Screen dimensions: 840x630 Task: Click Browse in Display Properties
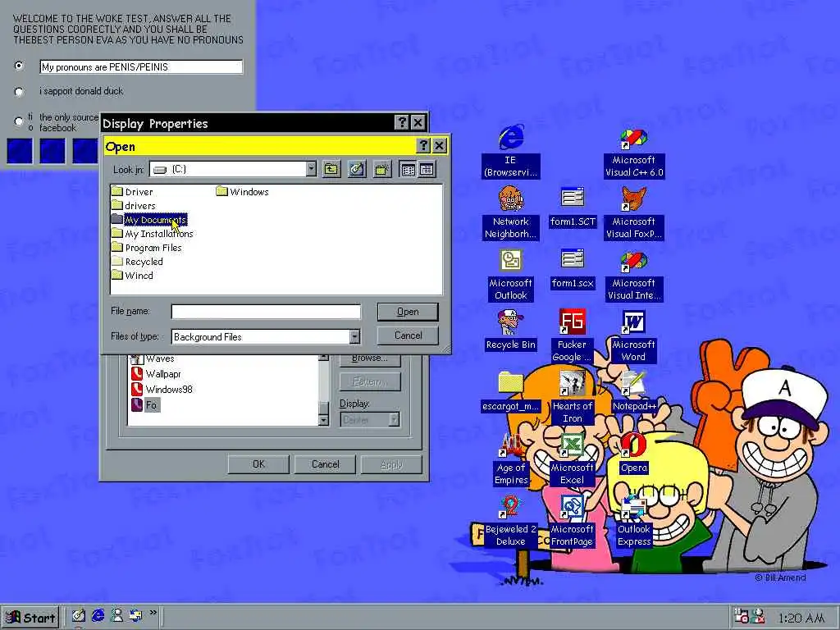pyautogui.click(x=370, y=359)
